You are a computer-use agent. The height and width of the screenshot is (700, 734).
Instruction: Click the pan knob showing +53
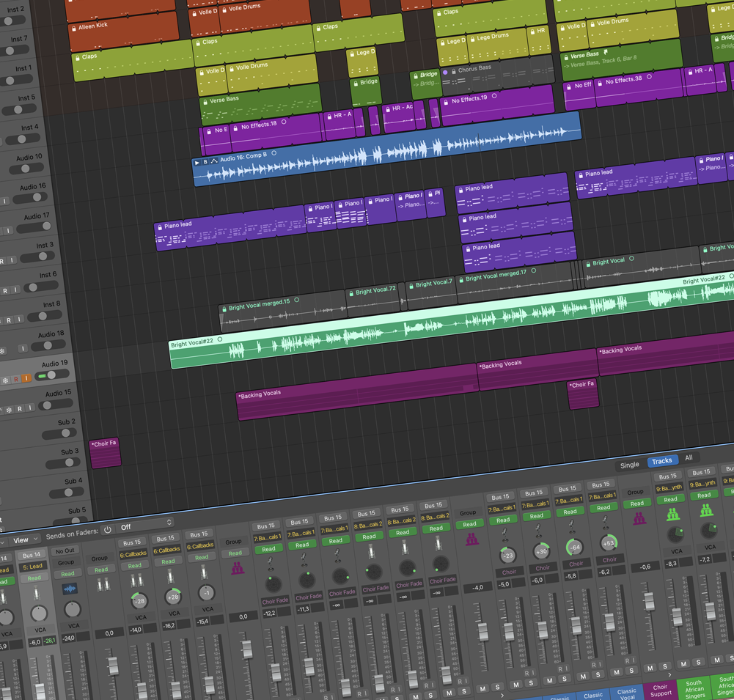click(x=608, y=543)
